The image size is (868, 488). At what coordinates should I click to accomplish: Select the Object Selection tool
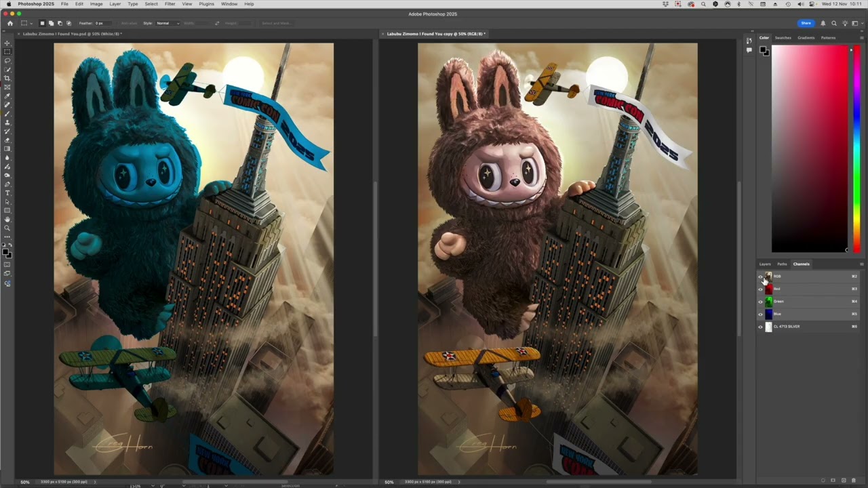click(7, 69)
